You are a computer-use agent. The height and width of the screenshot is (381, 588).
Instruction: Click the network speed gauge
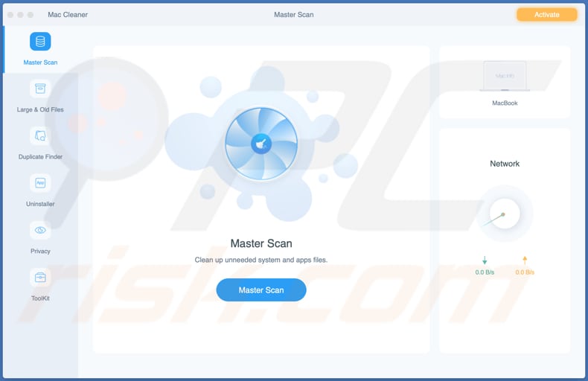tap(505, 214)
